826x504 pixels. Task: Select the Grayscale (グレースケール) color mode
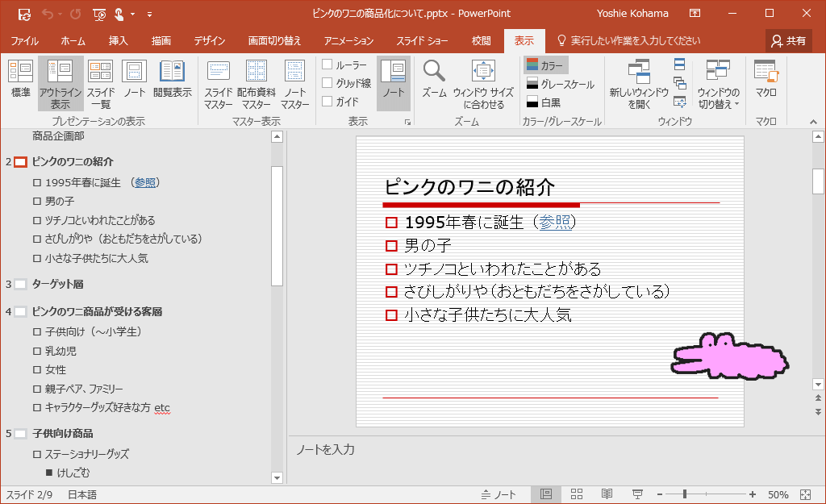[560, 84]
